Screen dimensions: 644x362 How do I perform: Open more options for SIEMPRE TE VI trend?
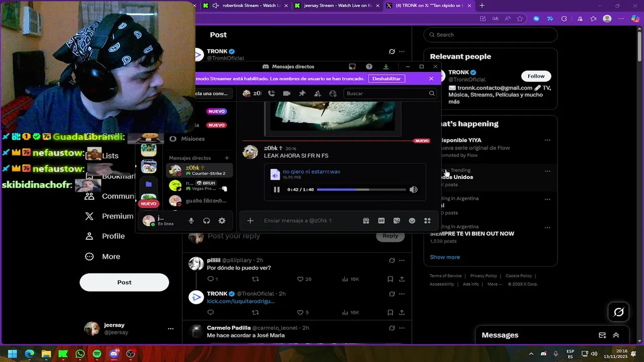[x=547, y=227]
